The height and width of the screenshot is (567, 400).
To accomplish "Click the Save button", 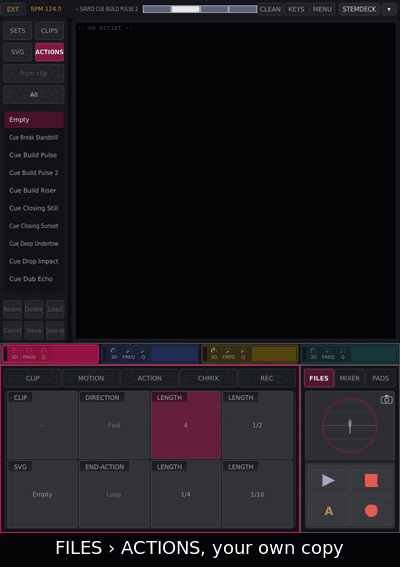I will (34, 331).
